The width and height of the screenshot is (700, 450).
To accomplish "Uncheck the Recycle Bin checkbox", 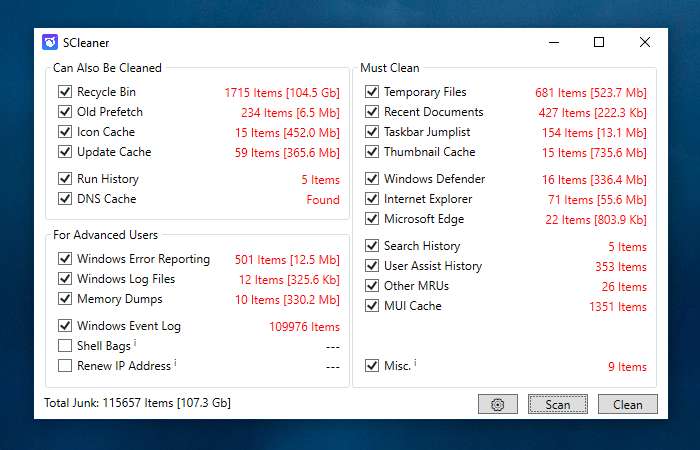I will tap(65, 92).
